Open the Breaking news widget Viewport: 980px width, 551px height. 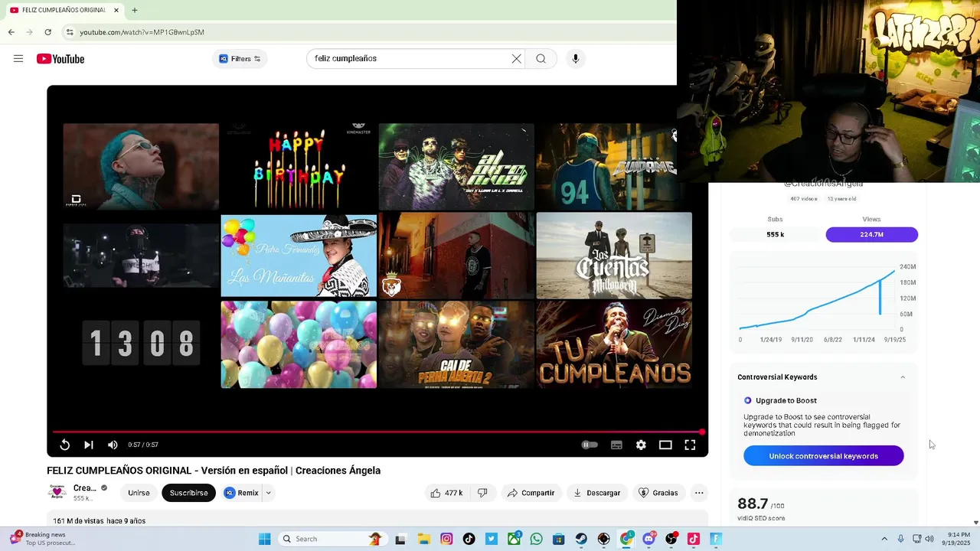[42, 539]
